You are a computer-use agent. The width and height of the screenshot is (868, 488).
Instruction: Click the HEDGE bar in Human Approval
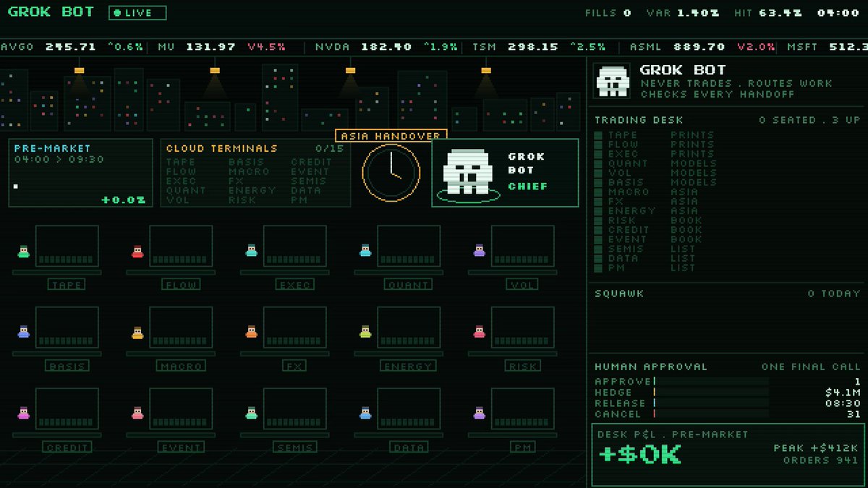tap(710, 392)
